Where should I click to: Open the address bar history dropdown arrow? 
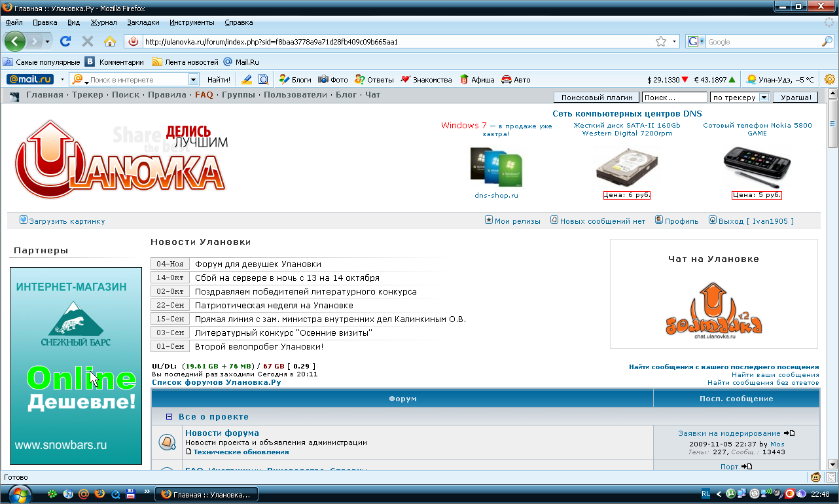point(675,41)
